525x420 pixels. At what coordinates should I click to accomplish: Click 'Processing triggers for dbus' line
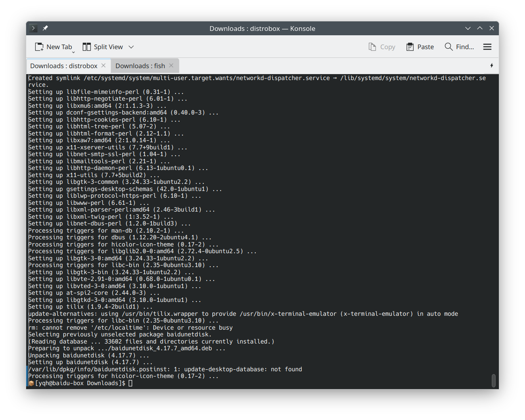120,237
